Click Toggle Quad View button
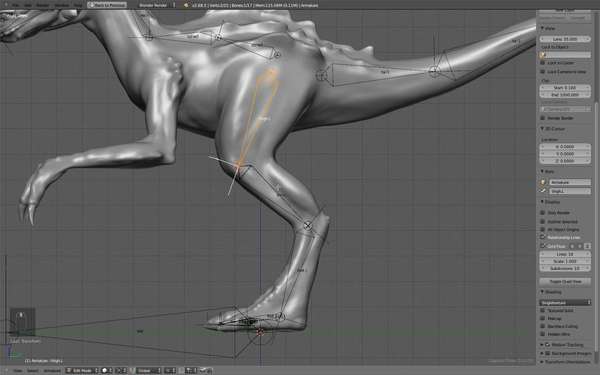The image size is (600, 375). (x=565, y=281)
